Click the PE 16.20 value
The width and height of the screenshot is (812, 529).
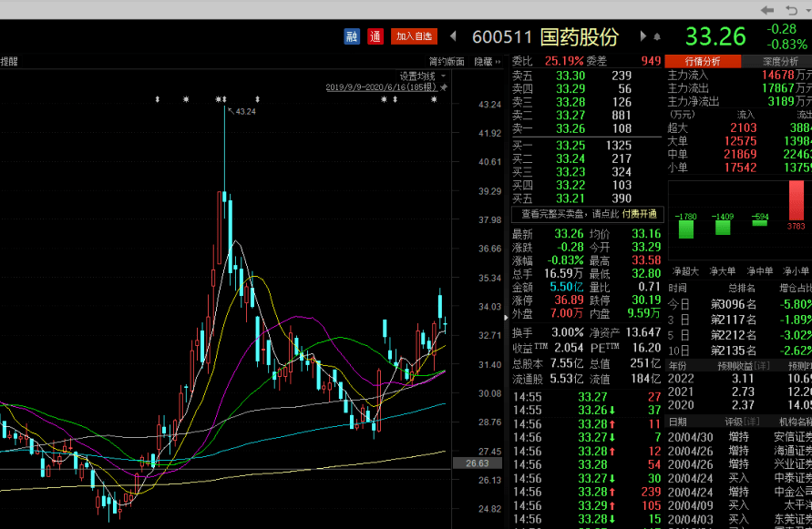click(x=646, y=348)
